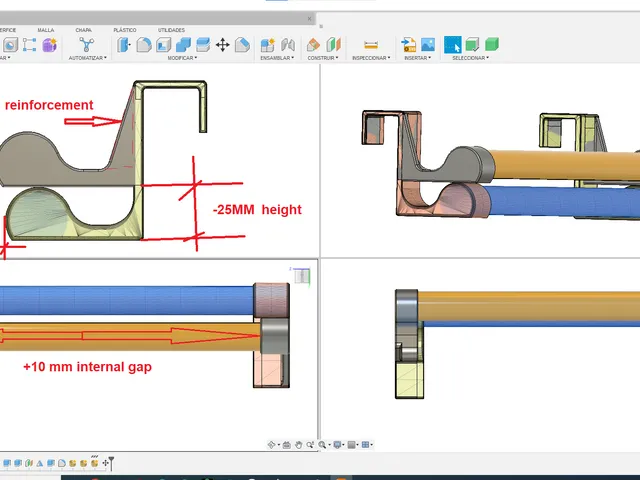The height and width of the screenshot is (480, 640).
Task: Select the Shell tool icon
Action: 10,44
